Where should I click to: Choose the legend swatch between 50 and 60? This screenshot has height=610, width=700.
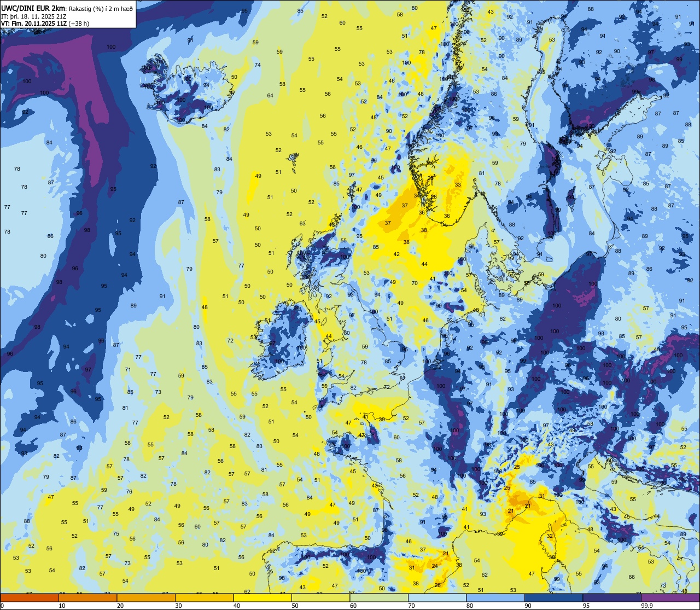pyautogui.click(x=320, y=598)
